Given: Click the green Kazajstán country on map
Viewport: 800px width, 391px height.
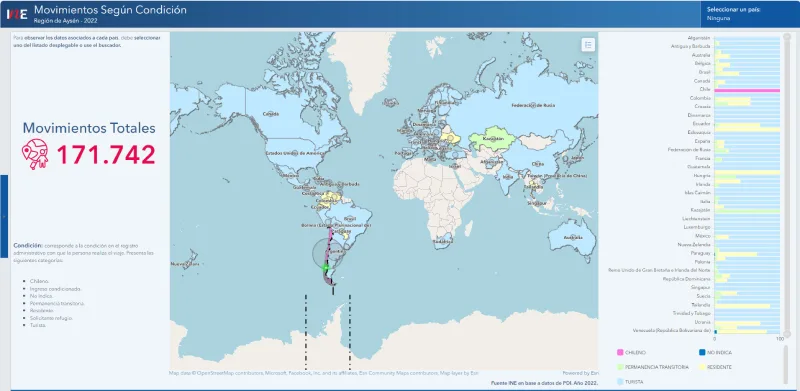Looking at the screenshot, I should pos(490,139).
